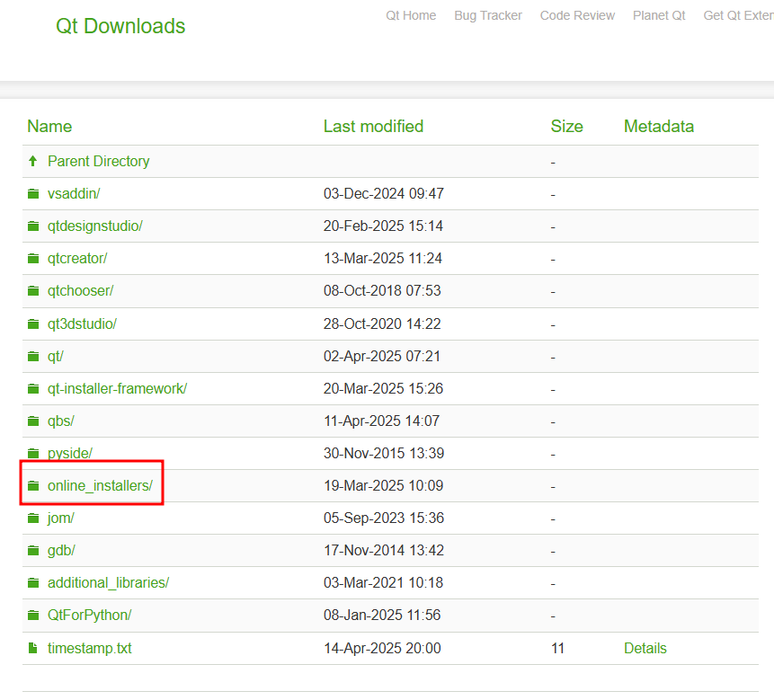Image resolution: width=774 pixels, height=700 pixels.
Task: Select date 19-Mar-2025 10:09
Action: (x=383, y=486)
